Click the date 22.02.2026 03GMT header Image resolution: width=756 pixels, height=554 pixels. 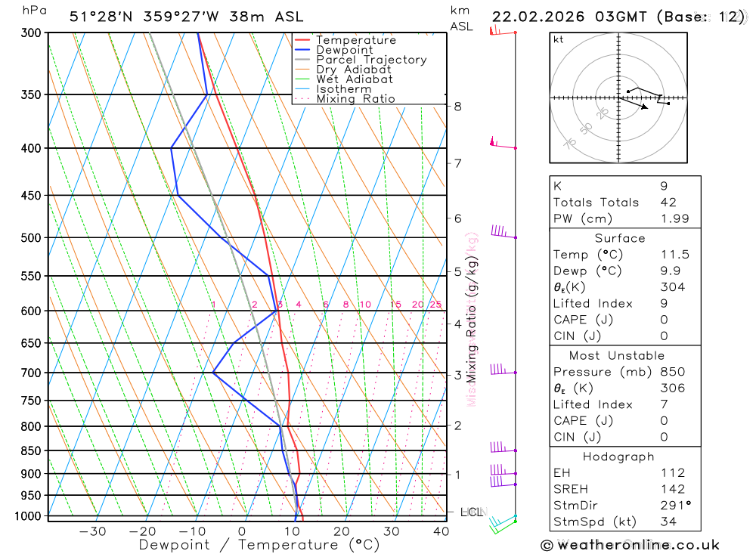click(569, 17)
